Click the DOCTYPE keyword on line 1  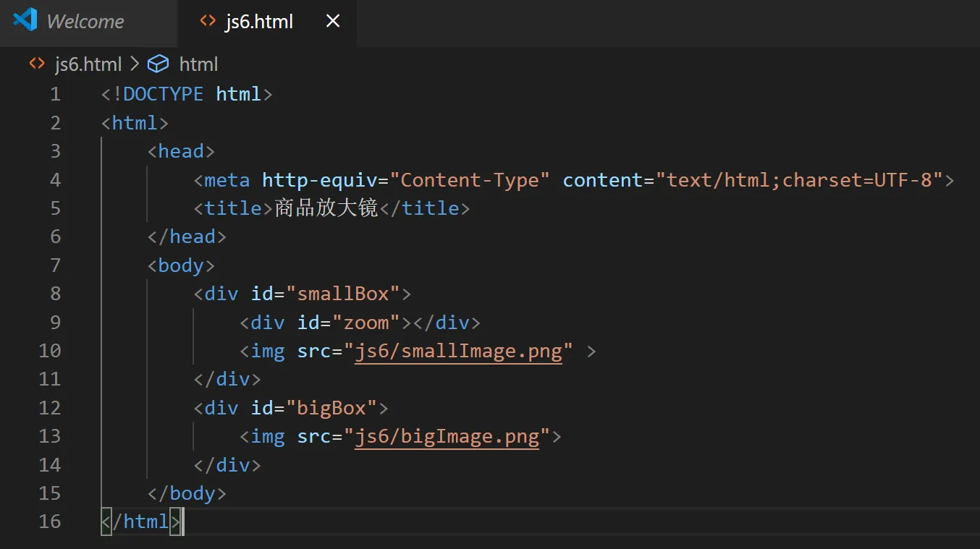[163, 94]
